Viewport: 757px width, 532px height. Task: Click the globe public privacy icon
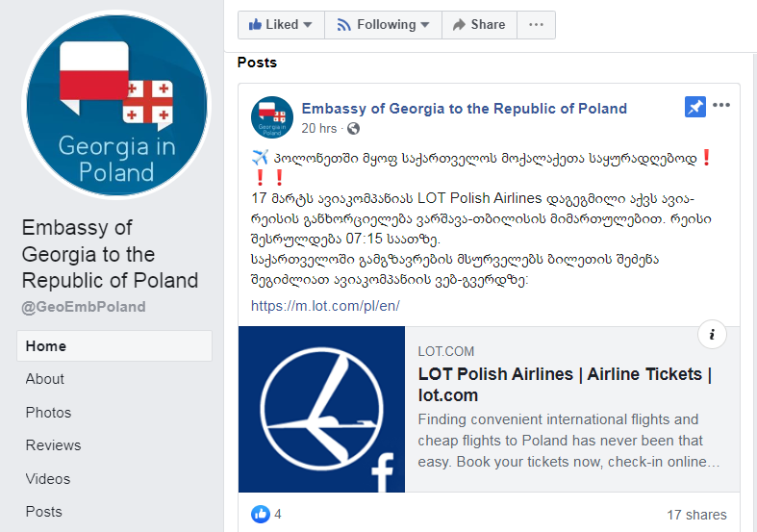tap(353, 129)
